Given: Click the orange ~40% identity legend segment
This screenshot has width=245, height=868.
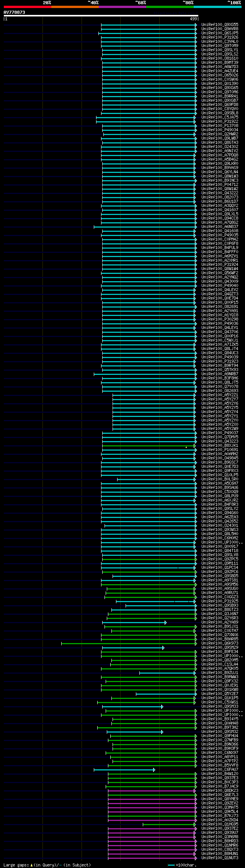Looking at the screenshot, I should [75, 7].
